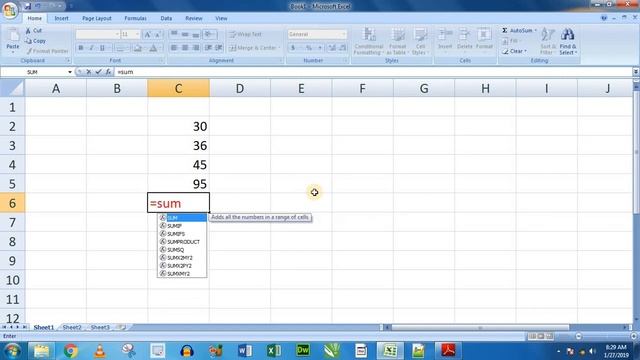Open Google Chrome from taskbar
The width and height of the screenshot is (640, 360).
click(71, 351)
